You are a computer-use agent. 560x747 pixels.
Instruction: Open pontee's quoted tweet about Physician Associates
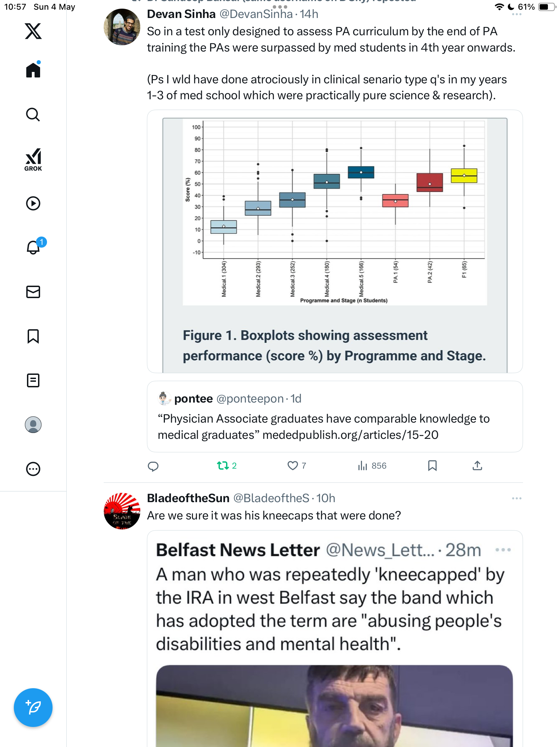click(x=335, y=417)
